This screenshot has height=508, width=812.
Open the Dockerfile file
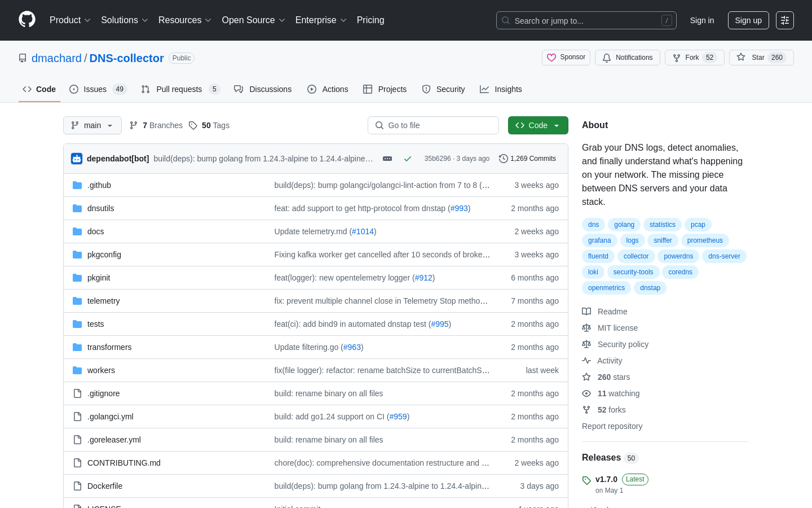point(105,486)
